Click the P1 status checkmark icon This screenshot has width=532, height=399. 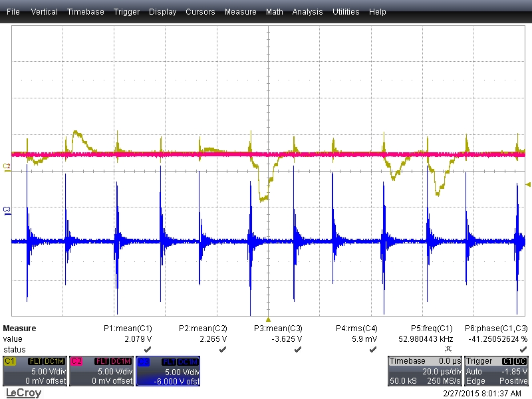(x=148, y=349)
